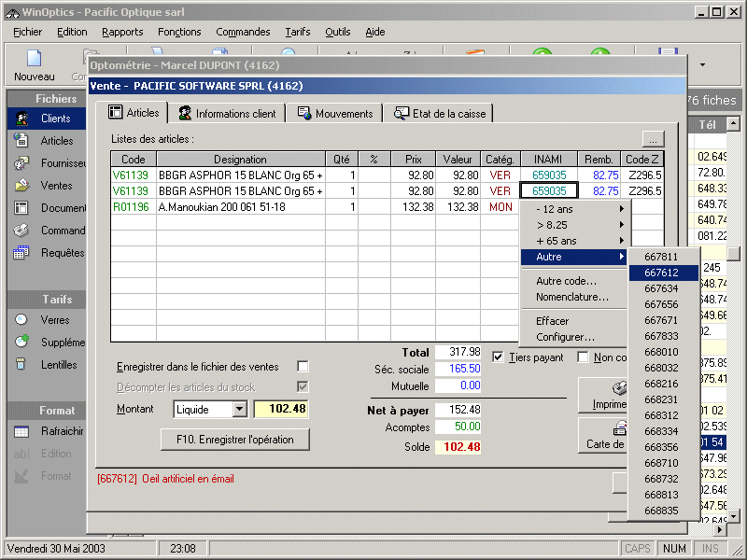
Task: Open Articles in the Fichiers sidebar
Action: coord(56,141)
